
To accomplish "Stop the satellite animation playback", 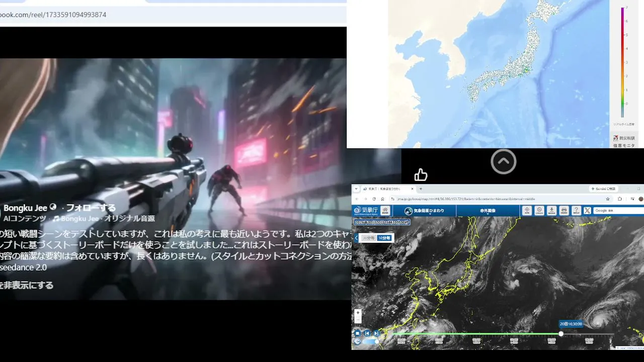I will 357,333.
